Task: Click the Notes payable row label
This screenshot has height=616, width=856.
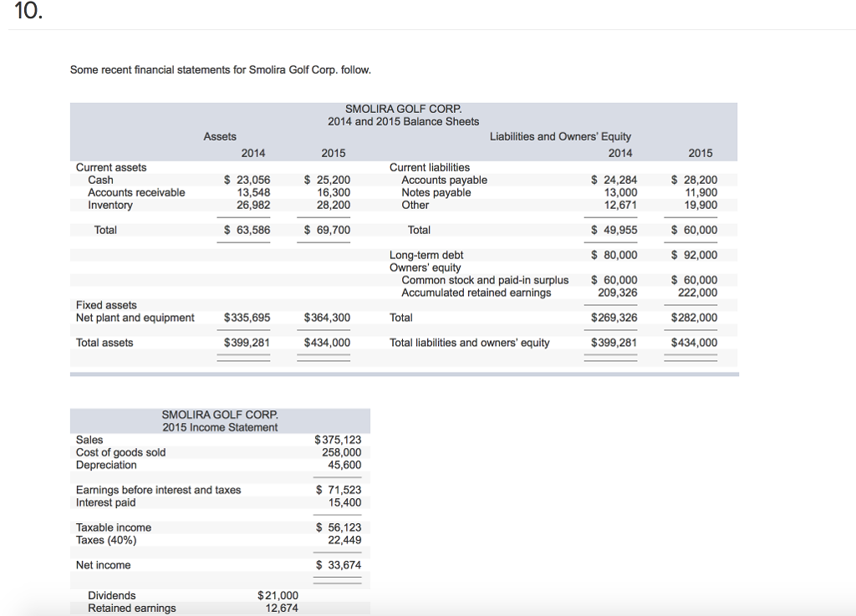Action: (436, 192)
